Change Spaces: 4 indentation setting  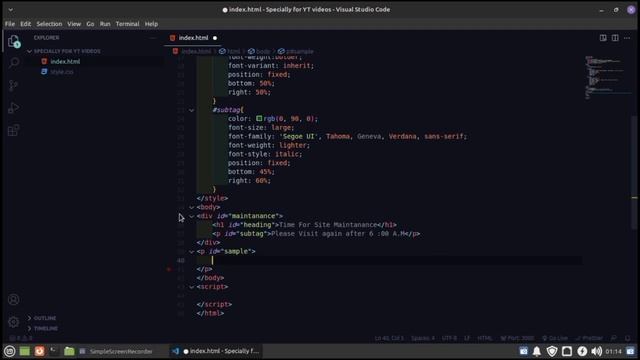(423, 338)
